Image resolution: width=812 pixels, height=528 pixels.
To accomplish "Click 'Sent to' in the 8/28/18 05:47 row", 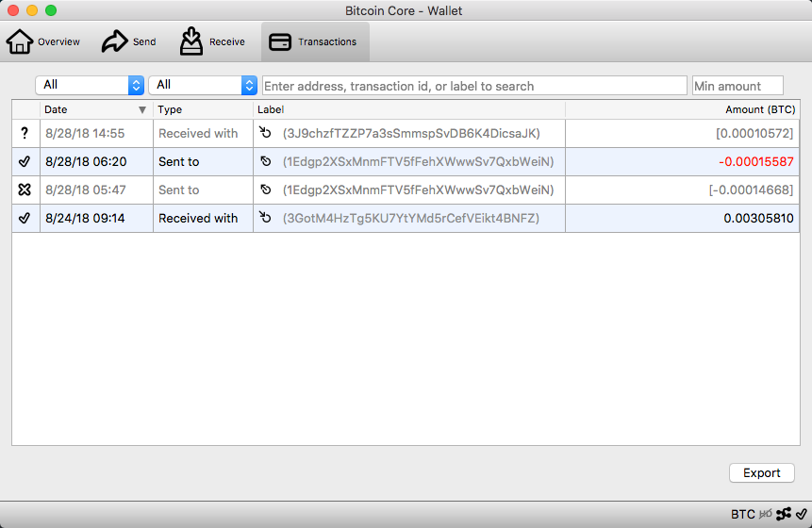I will point(178,190).
